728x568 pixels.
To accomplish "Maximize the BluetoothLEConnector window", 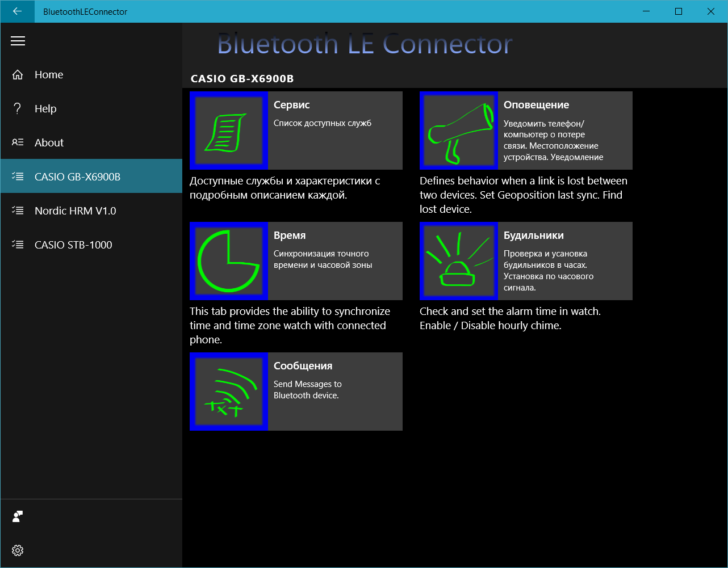I will tap(679, 11).
